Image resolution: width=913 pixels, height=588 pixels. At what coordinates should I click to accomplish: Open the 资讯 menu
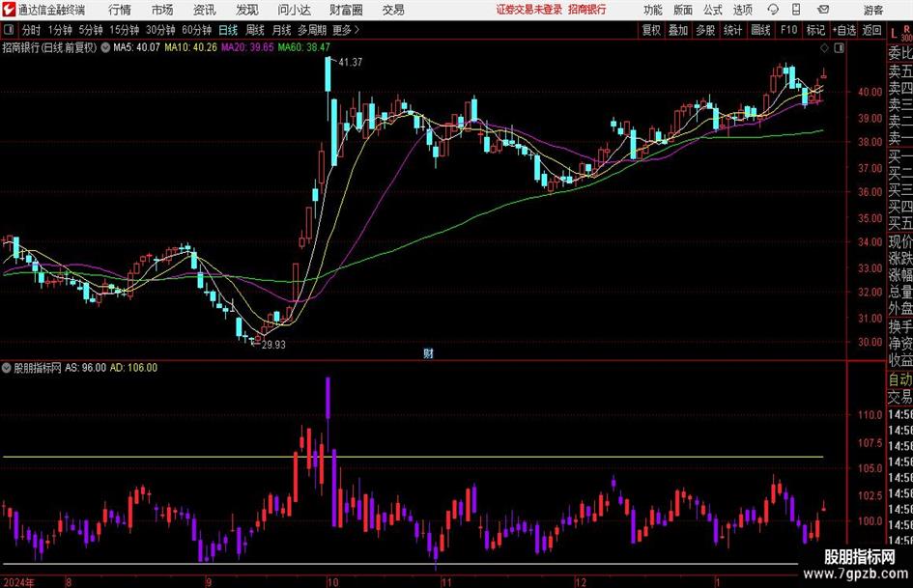(205, 10)
